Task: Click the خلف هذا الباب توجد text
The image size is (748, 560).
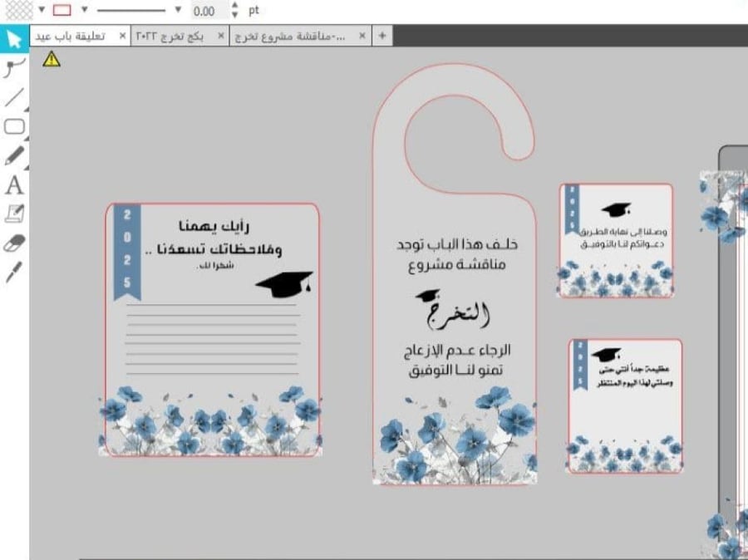Action: (x=457, y=244)
